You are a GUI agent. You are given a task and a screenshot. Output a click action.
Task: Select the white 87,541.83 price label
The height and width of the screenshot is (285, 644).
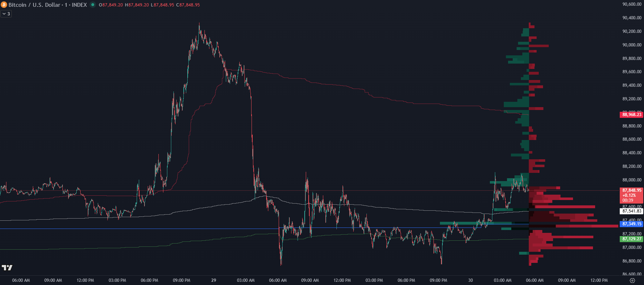(632, 211)
